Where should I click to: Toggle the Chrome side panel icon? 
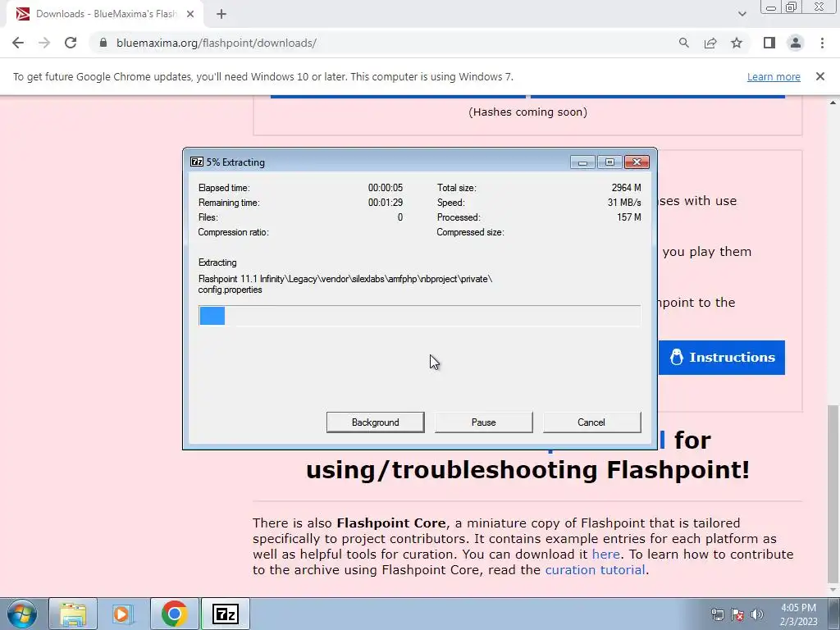769,43
